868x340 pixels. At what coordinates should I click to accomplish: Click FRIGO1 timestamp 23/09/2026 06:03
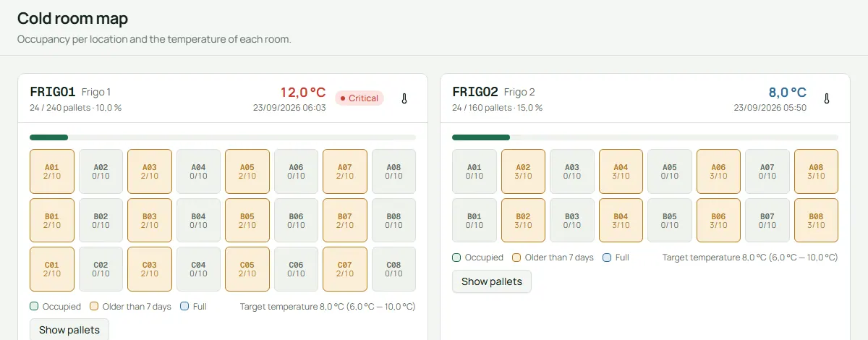click(x=289, y=108)
